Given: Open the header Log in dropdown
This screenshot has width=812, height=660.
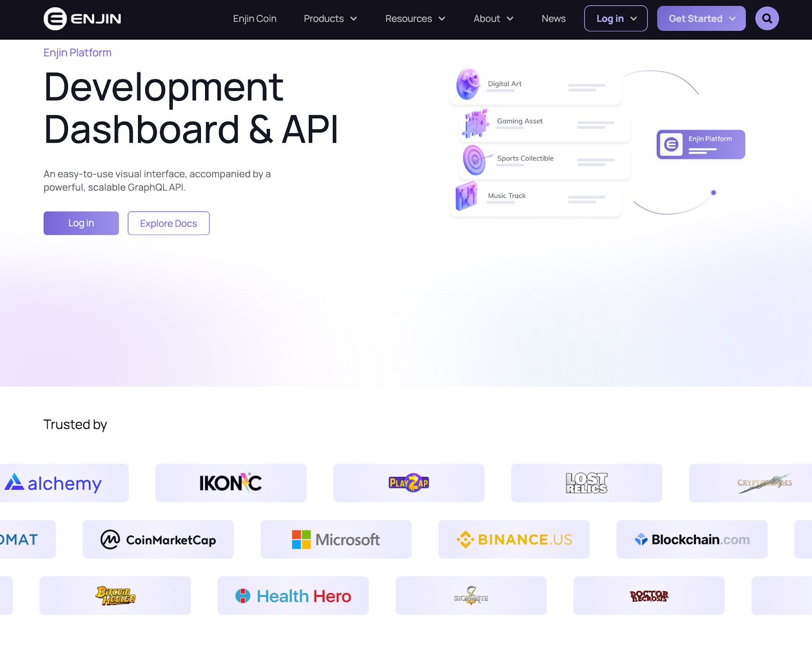Looking at the screenshot, I should (x=616, y=19).
